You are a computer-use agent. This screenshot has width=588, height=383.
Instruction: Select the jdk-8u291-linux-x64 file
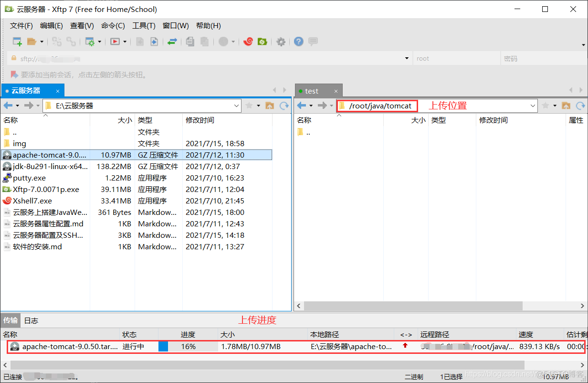(x=136, y=166)
